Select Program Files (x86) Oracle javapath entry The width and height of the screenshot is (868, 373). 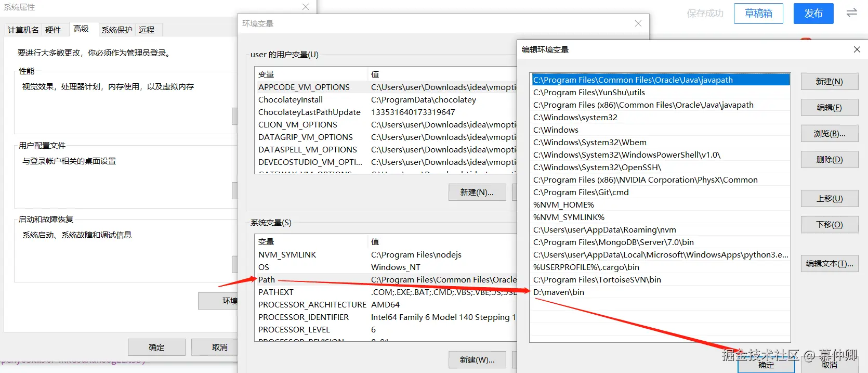(660, 105)
